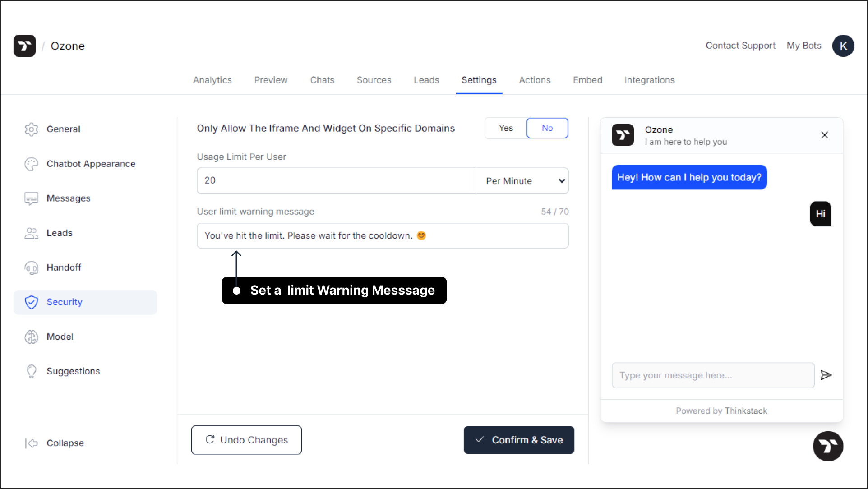Click Confirm & Save button
The height and width of the screenshot is (489, 868).
(519, 440)
